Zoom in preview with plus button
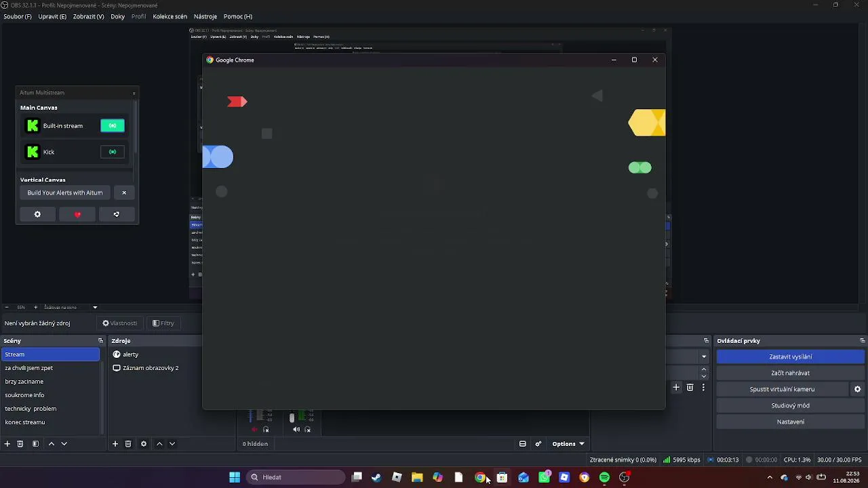This screenshot has width=868, height=488. (36, 307)
